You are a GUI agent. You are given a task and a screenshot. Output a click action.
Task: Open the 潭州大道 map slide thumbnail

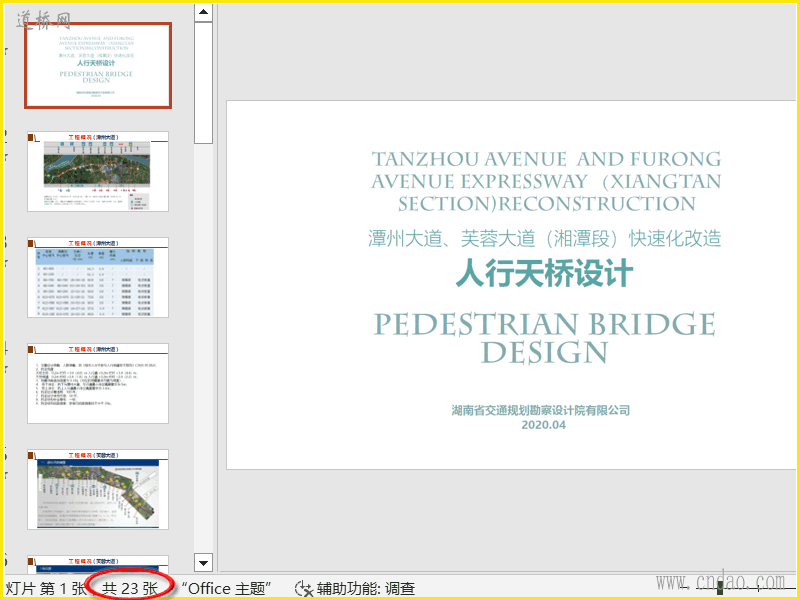[98, 171]
